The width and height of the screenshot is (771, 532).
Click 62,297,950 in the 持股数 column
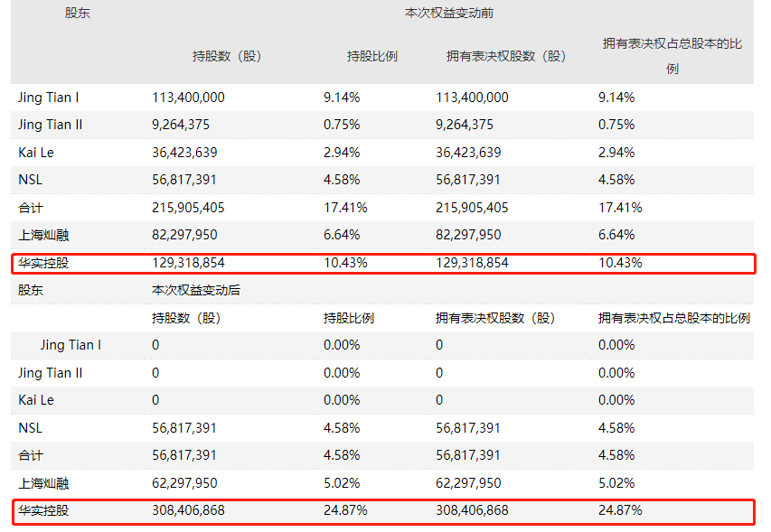click(x=184, y=483)
